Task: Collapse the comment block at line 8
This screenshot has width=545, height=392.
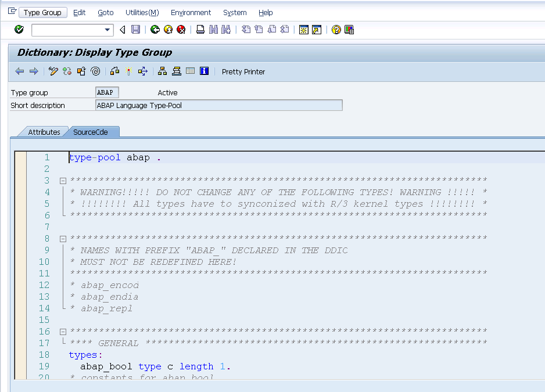Action: pos(63,238)
